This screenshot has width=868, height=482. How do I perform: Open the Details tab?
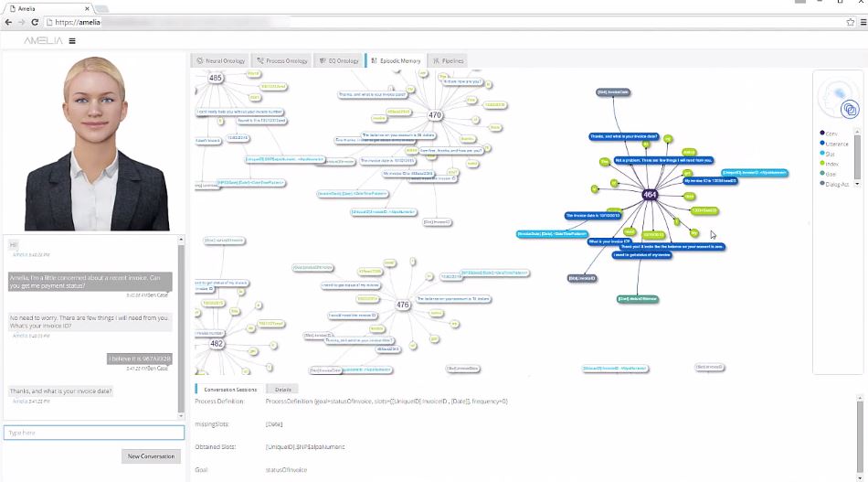[x=283, y=390]
